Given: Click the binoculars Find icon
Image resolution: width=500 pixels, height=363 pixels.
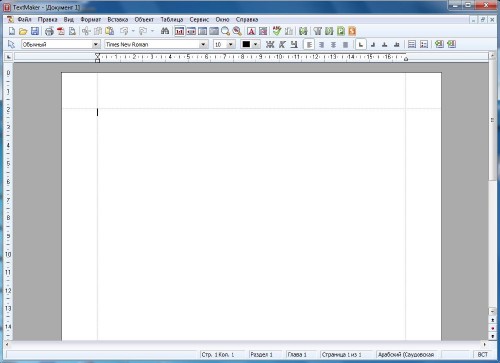Looking at the screenshot, I should click(165, 31).
